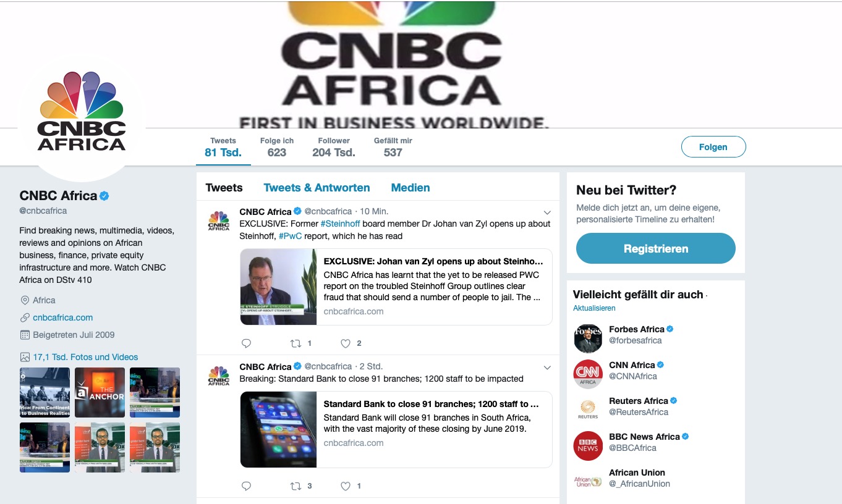The height and width of the screenshot is (504, 842).
Task: Open the Steinhoff tweet options chevron
Action: point(546,212)
